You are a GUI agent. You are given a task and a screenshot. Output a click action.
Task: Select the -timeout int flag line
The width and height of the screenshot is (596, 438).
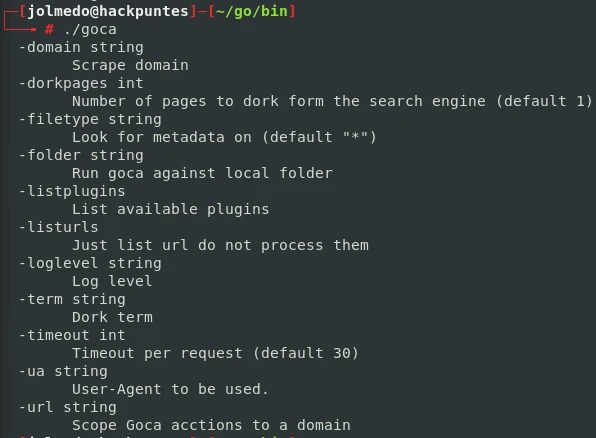(72, 335)
